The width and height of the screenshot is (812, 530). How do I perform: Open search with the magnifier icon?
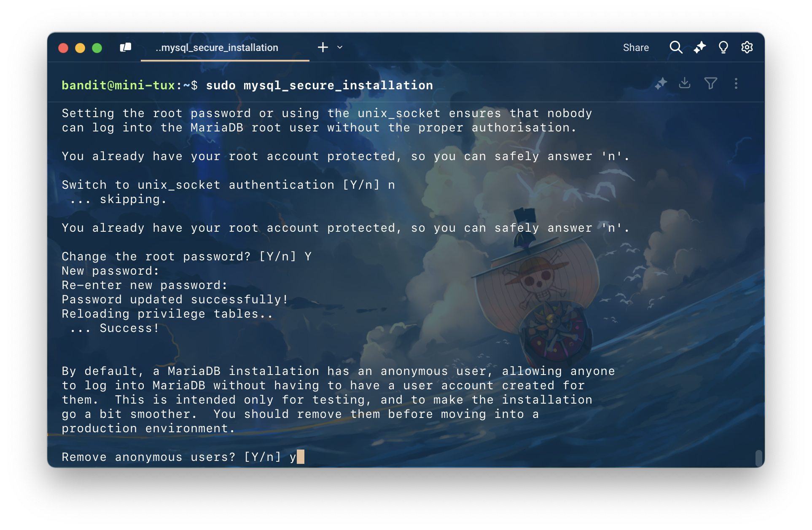click(x=676, y=47)
